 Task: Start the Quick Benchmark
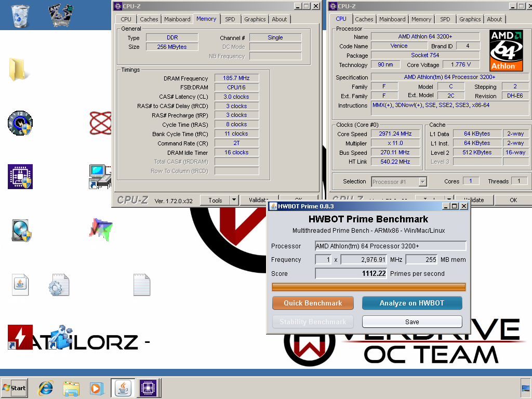313,303
